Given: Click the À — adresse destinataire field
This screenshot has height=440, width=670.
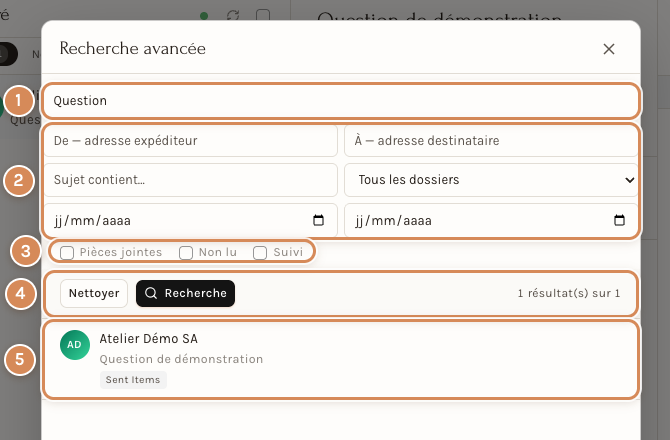Looking at the screenshot, I should (x=491, y=141).
